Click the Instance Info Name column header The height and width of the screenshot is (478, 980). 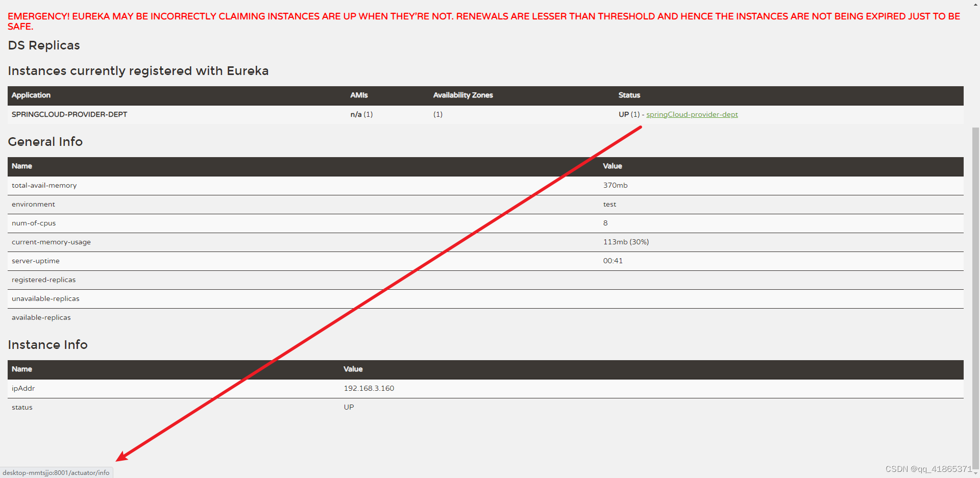coord(22,369)
